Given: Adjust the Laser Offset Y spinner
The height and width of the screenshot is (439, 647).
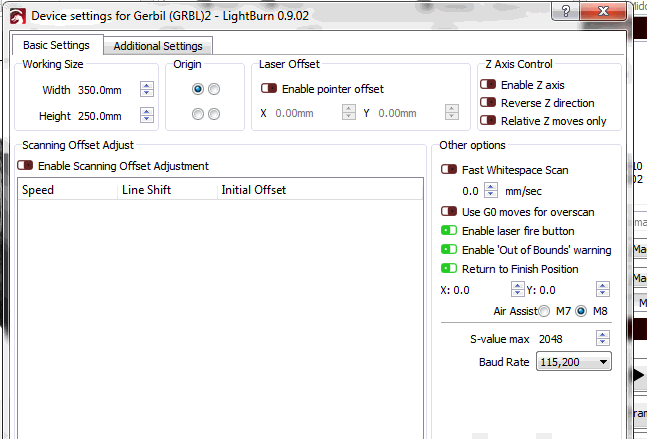Looking at the screenshot, I should 452,112.
